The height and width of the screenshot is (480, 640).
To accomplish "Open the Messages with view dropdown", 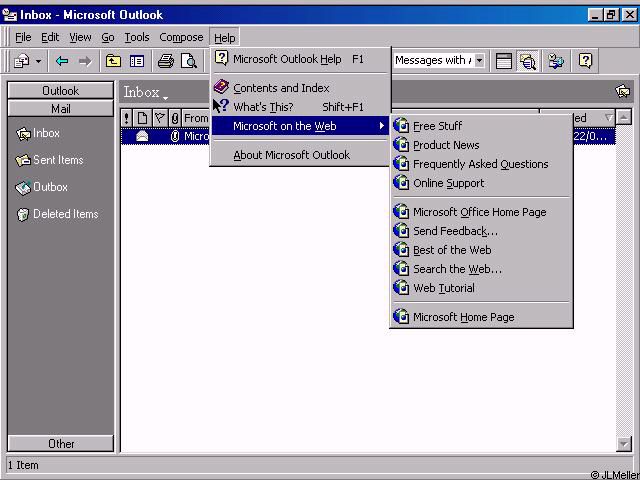I will tap(480, 61).
